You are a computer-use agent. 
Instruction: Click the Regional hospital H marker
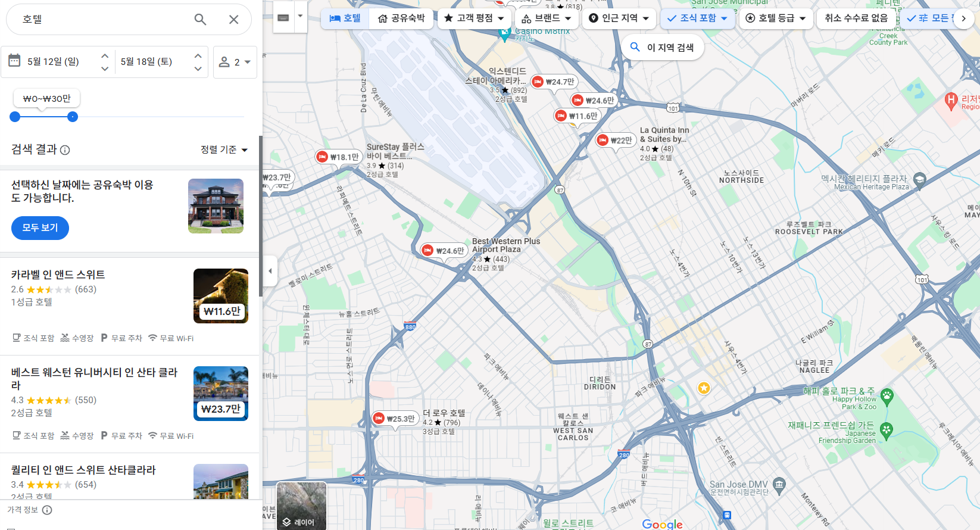click(951, 100)
